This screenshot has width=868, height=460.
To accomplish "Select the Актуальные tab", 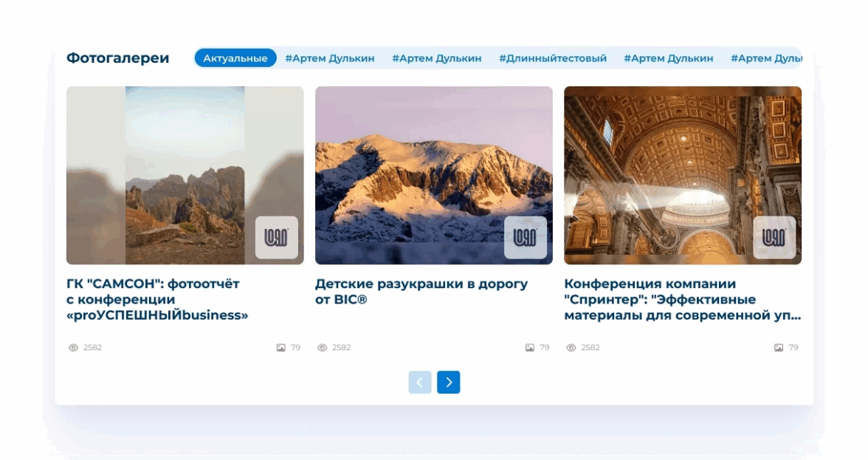I will tap(235, 58).
